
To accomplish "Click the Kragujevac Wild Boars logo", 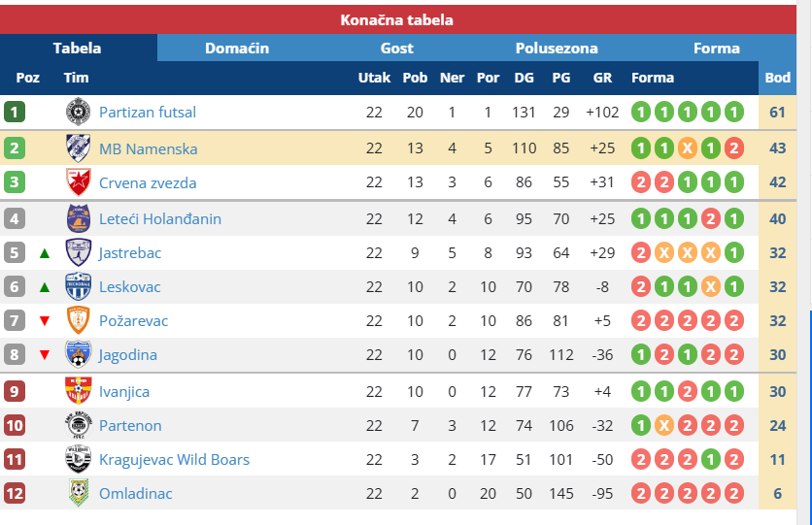I will 78,459.
